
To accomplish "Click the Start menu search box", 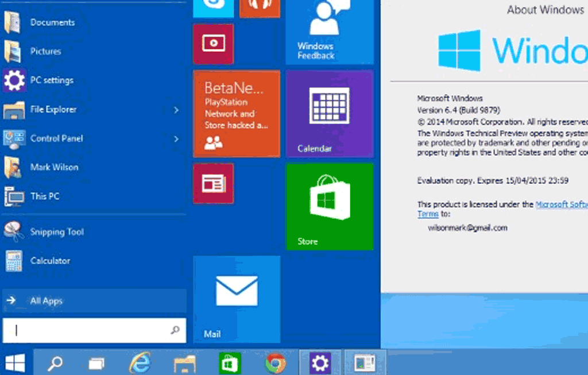I will coord(94,330).
